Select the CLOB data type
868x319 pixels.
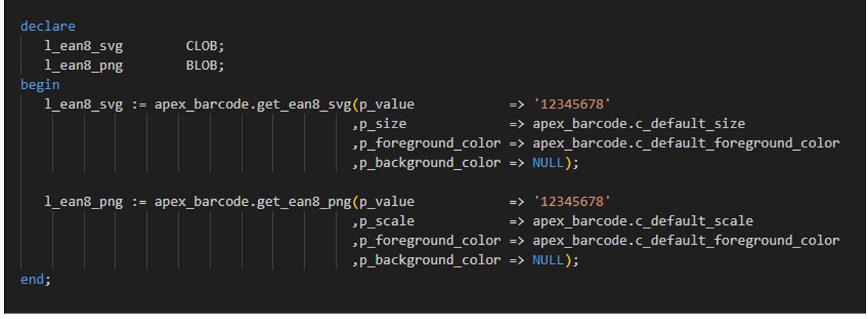point(202,46)
